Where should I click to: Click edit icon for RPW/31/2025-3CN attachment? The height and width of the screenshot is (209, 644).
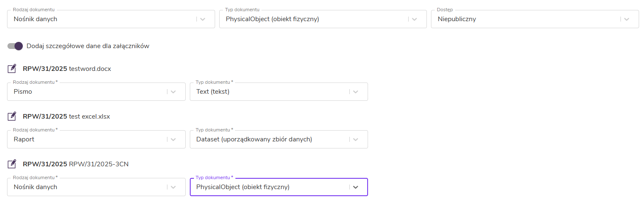click(x=12, y=164)
